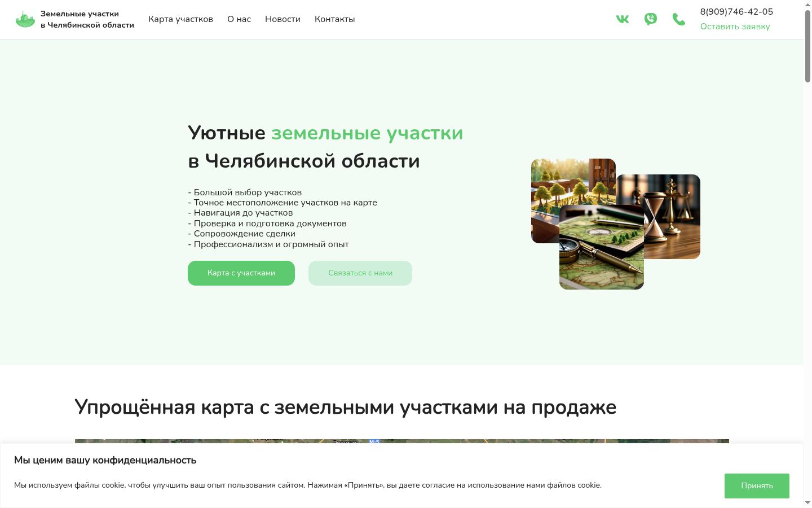Click the green words земельные участки in headline
812x508 pixels.
367,133
